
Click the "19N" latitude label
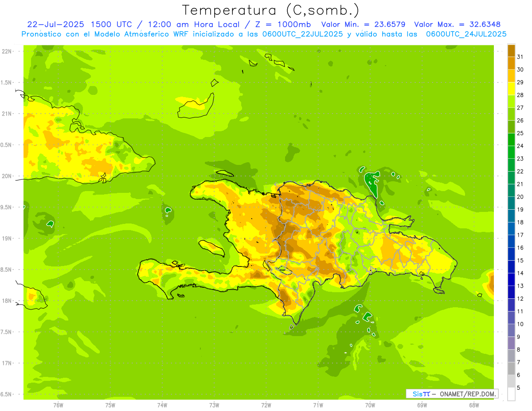(7, 239)
